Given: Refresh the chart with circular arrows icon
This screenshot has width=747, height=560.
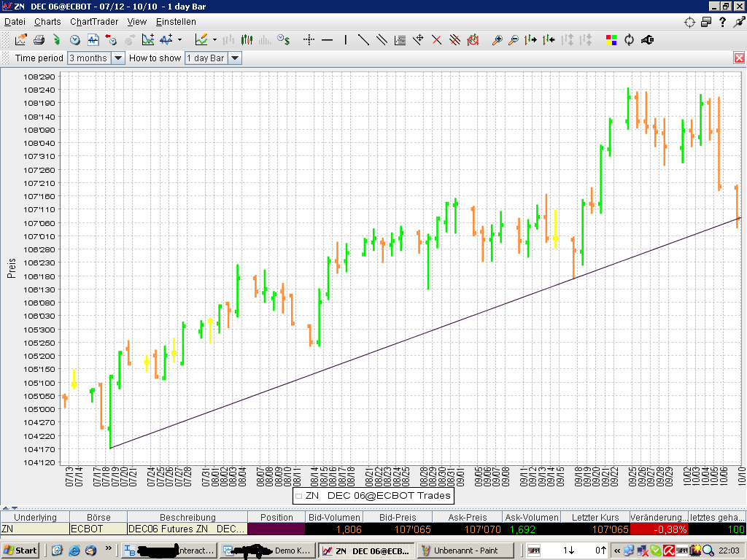Looking at the screenshot, I should click(629, 40).
